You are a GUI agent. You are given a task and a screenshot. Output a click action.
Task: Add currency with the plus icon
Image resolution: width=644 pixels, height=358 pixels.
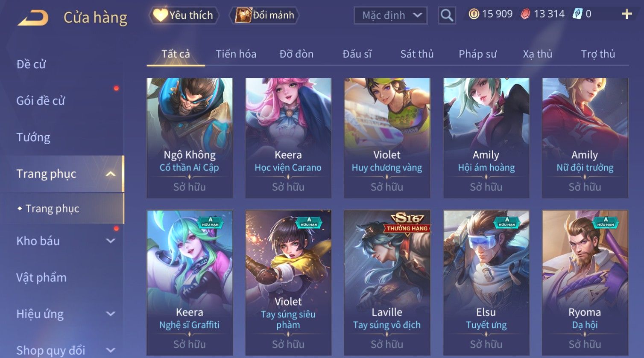626,15
